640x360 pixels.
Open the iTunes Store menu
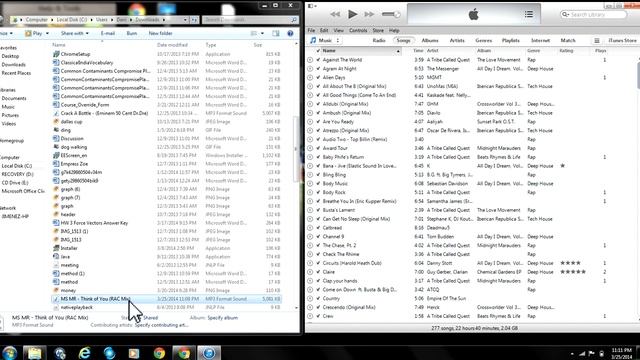pos(378,31)
